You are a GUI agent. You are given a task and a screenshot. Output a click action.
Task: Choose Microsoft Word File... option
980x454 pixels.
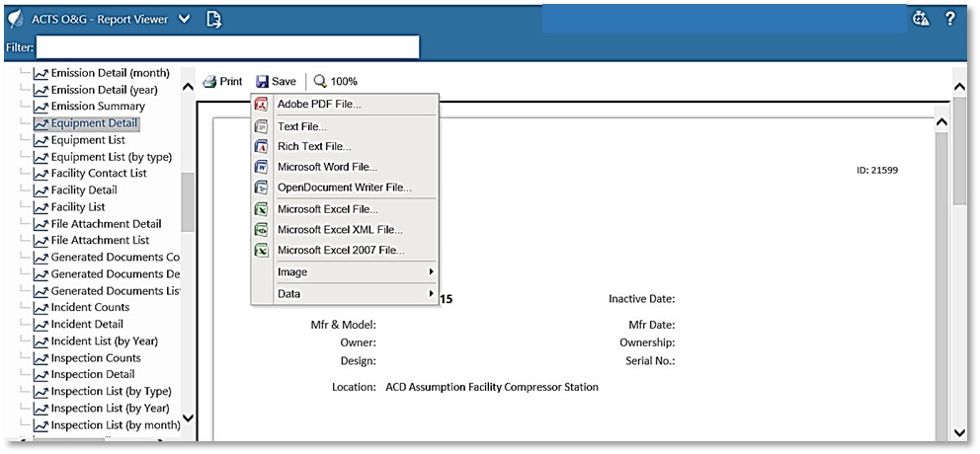pyautogui.click(x=345, y=167)
